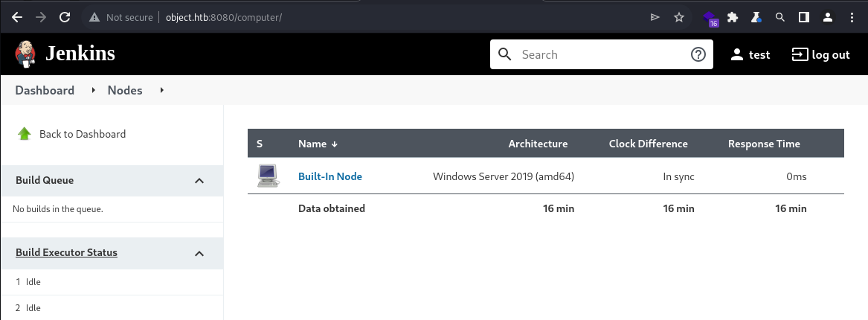Viewport: 868px width, 320px height.
Task: Collapse the Build Executor Status chevron
Action: 199,254
